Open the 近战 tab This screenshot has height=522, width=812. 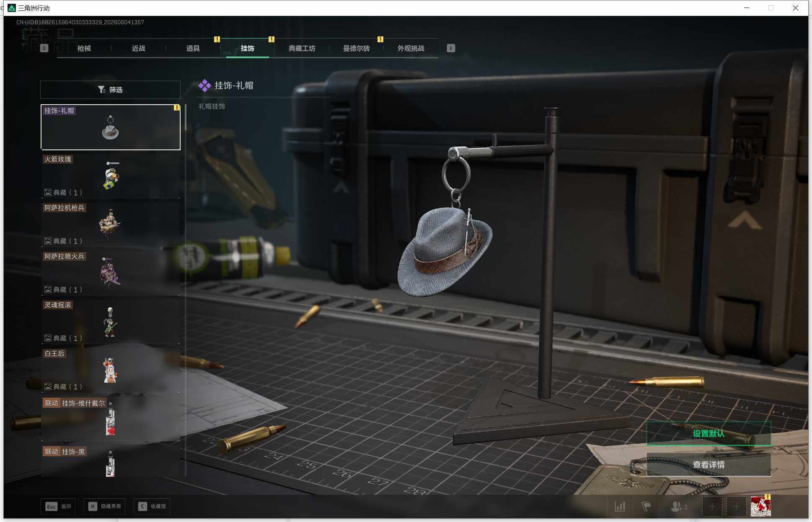[139, 48]
